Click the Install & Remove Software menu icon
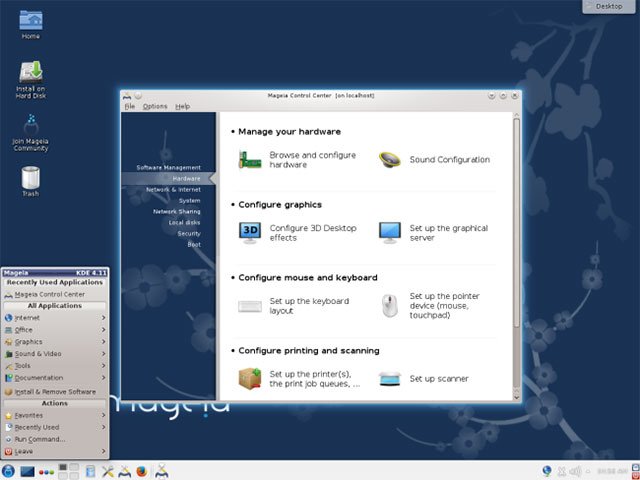 9,391
